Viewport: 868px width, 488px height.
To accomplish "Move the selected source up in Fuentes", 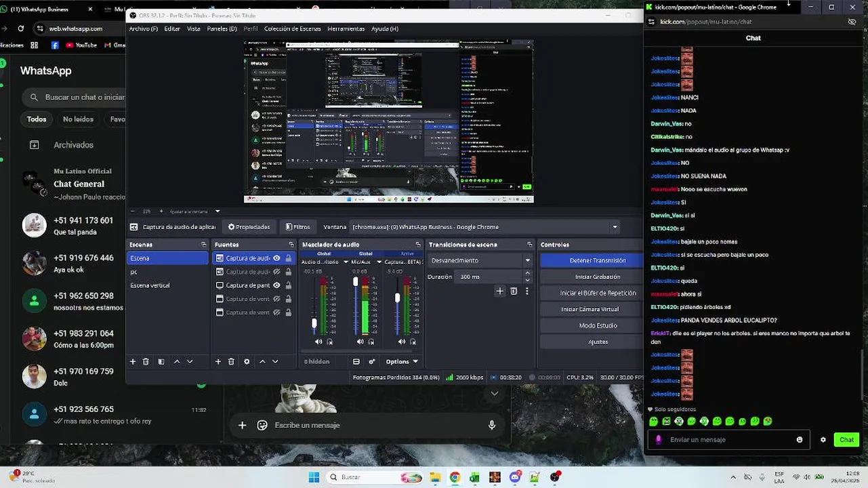I will tap(262, 362).
